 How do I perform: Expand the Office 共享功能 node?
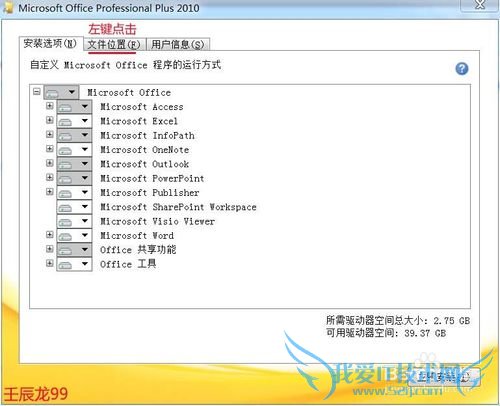click(49, 249)
